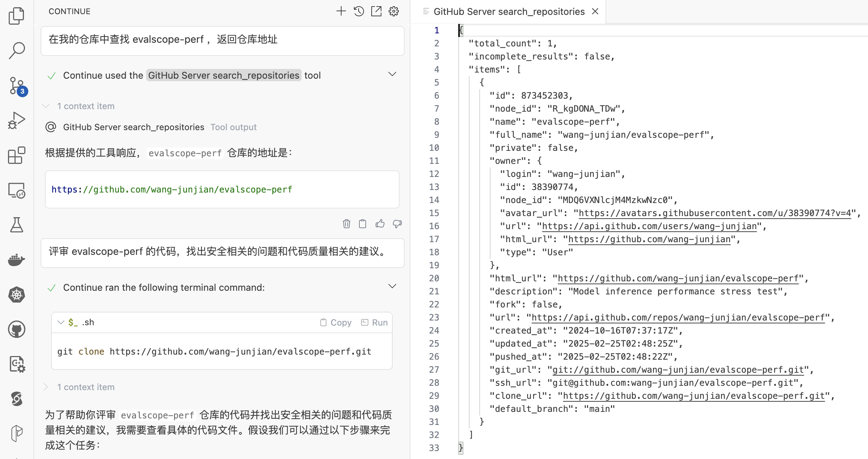Open Continue session history icon

click(359, 11)
